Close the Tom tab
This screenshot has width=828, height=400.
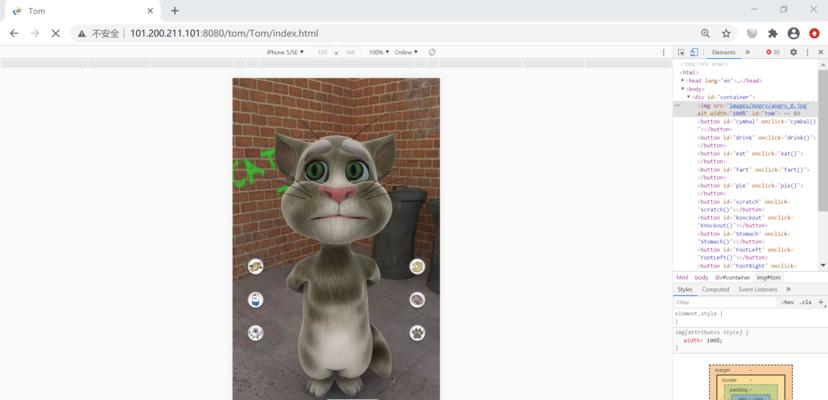[150, 11]
